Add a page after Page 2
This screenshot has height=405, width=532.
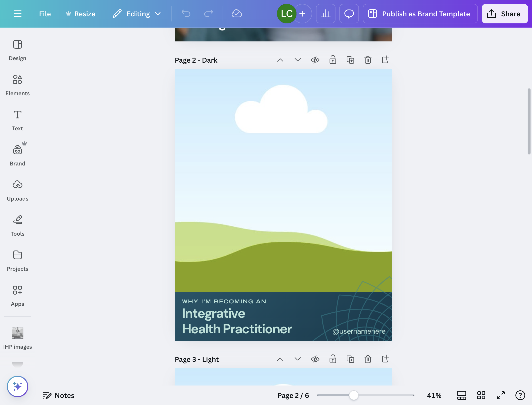point(385,60)
